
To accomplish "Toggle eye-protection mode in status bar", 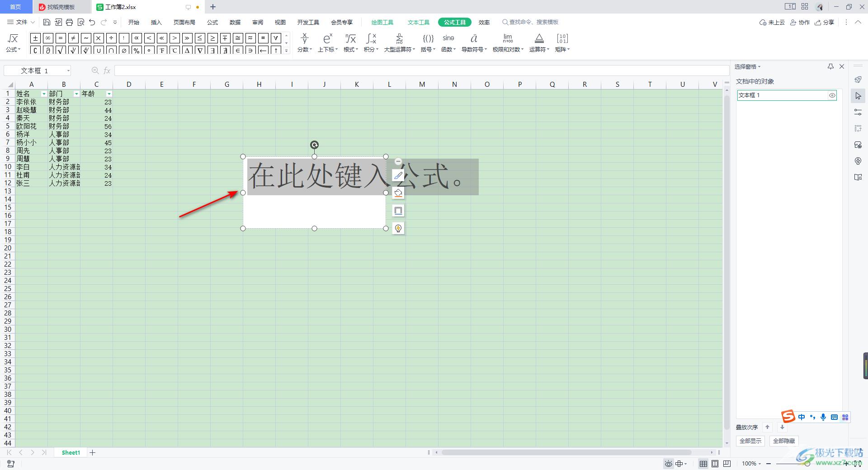I will tap(668, 464).
